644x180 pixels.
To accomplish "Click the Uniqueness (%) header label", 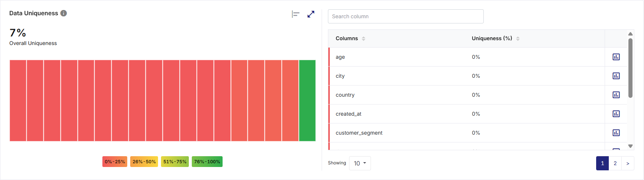I will (492, 38).
